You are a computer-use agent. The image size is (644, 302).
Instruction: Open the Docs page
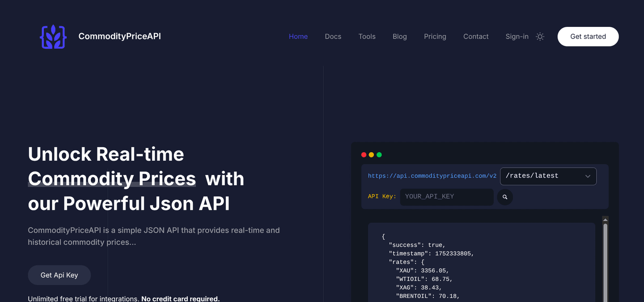pos(333,37)
